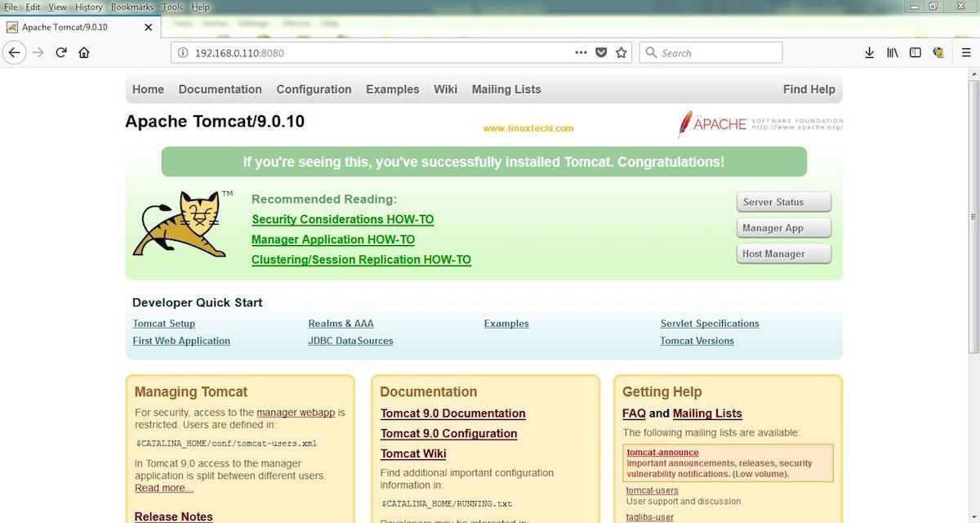Open Examples link in Developer Quick Start
Image resolution: width=980 pixels, height=523 pixels.
(x=506, y=324)
